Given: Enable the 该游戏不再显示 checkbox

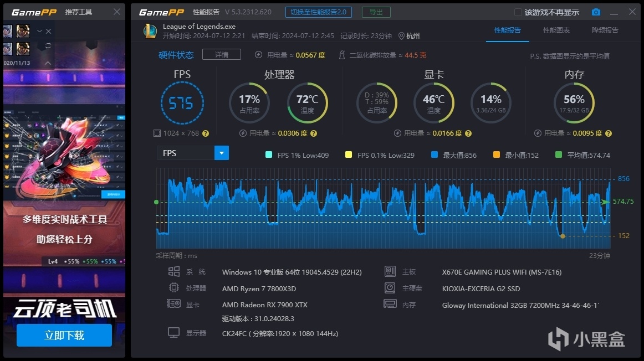Looking at the screenshot, I should point(518,12).
